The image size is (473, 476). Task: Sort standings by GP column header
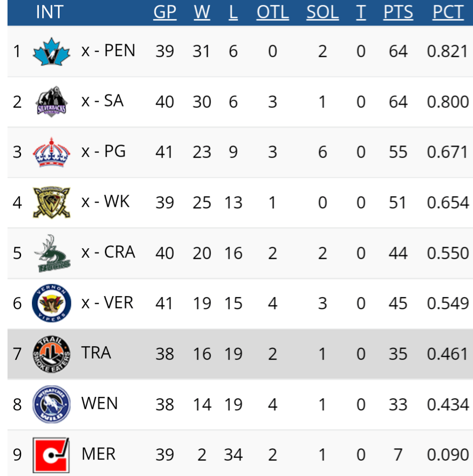tap(165, 12)
